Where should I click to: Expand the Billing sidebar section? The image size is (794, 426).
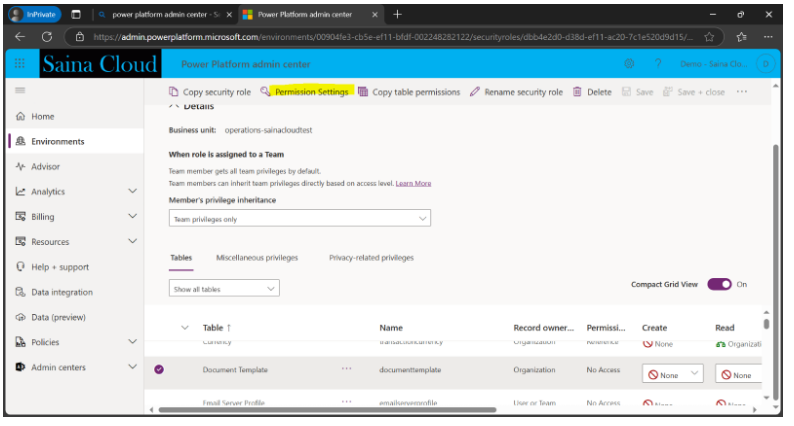(132, 216)
